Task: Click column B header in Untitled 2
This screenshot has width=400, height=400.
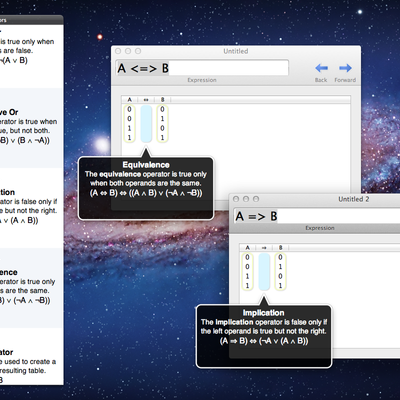Action: [281, 247]
